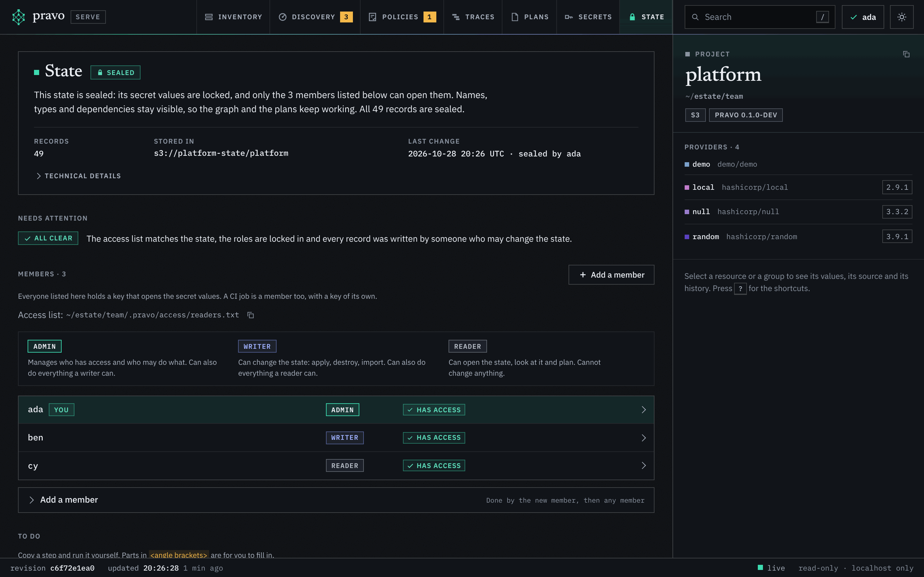Switch to the Policies tab
924x577 pixels.
pyautogui.click(x=402, y=17)
